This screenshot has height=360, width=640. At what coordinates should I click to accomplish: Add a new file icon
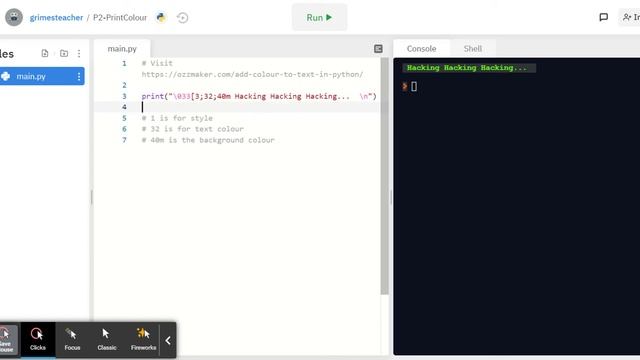(x=45, y=53)
